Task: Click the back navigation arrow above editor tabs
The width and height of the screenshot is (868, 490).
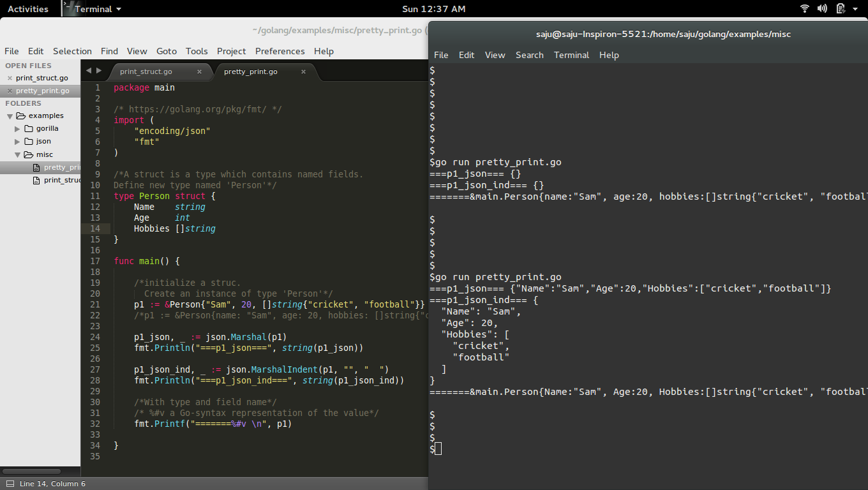Action: [x=88, y=71]
